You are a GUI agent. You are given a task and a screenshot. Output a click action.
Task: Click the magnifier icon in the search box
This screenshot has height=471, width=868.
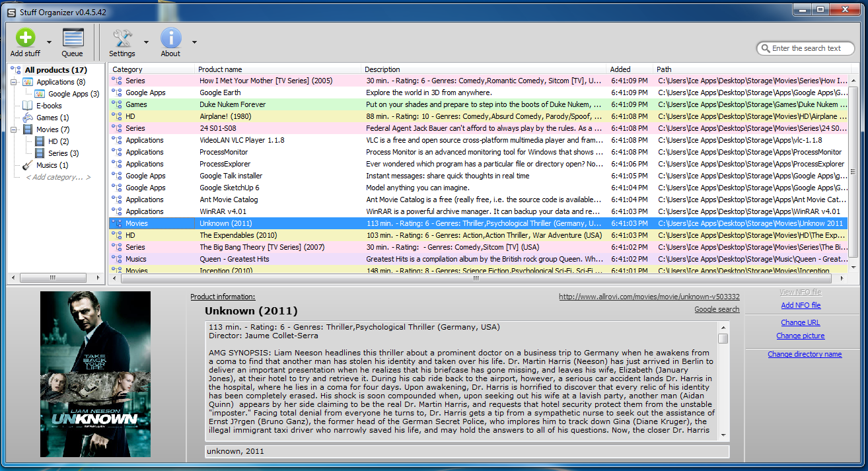(766, 48)
